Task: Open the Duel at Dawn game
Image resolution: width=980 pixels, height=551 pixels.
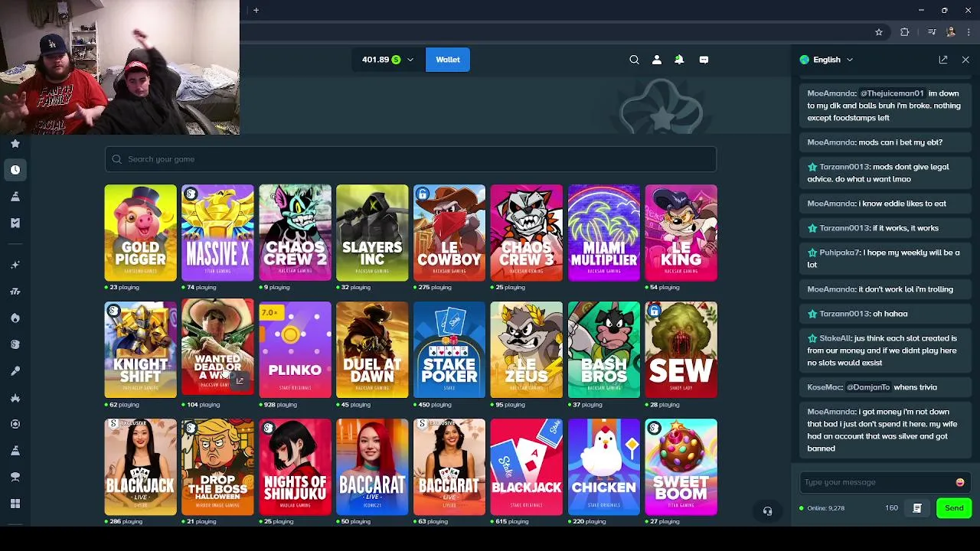Action: coord(372,350)
